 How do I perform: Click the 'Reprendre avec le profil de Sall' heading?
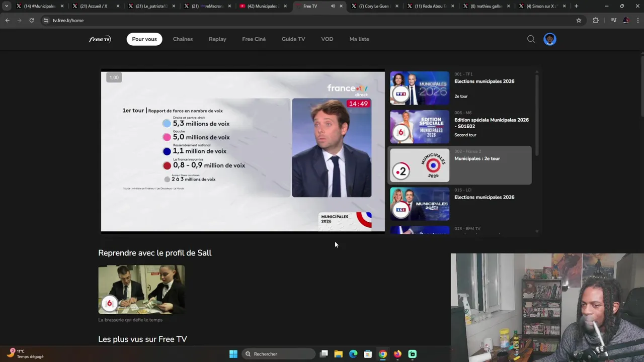(x=155, y=253)
